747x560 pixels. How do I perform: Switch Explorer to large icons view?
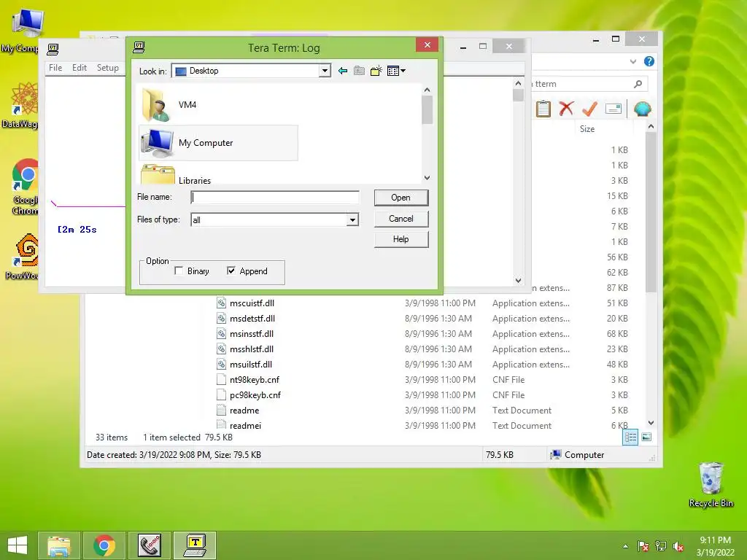(646, 437)
